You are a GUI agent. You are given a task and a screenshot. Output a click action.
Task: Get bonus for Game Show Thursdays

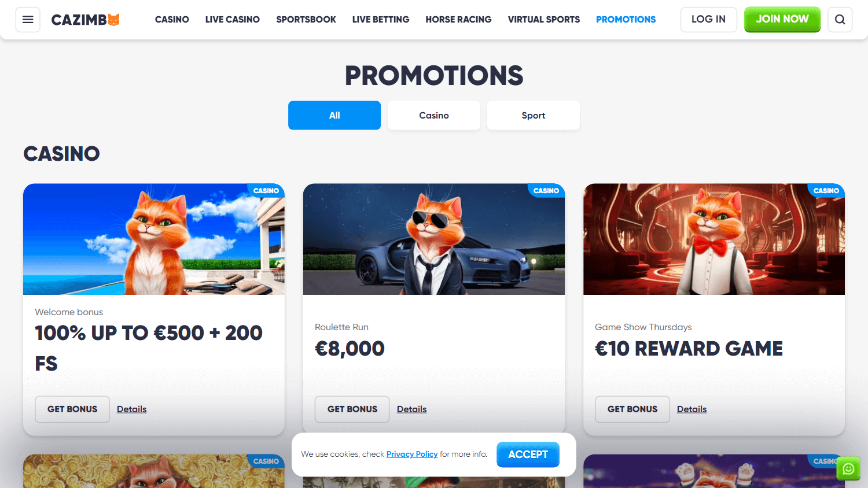click(632, 409)
